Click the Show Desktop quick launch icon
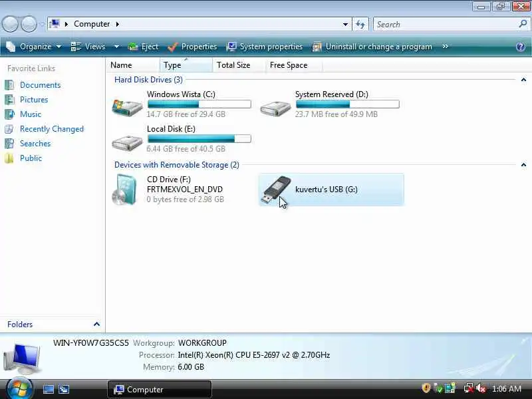532x399 pixels. coord(48,389)
